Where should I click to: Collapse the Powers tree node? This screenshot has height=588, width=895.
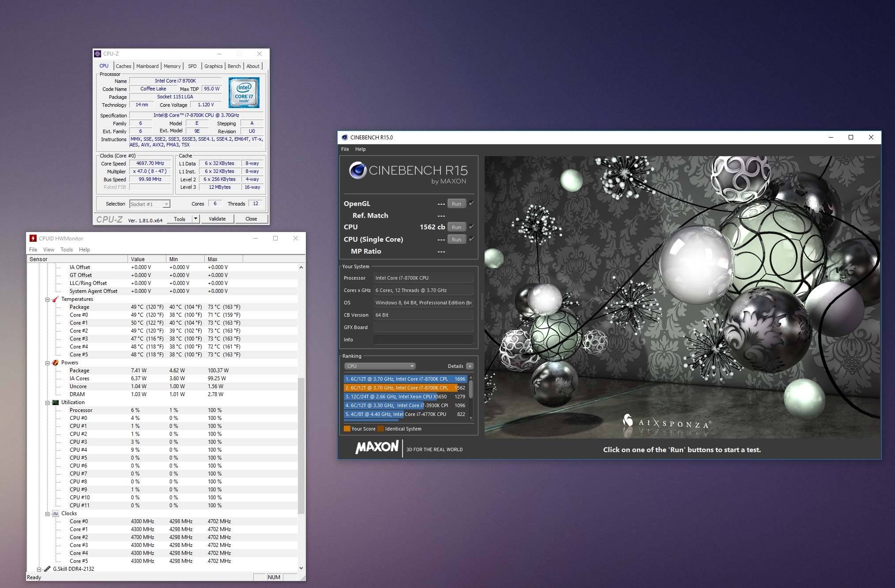tap(47, 363)
